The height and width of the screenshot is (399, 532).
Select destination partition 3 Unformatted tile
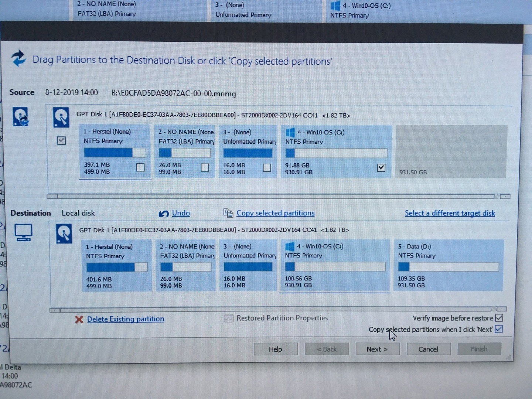click(x=248, y=265)
